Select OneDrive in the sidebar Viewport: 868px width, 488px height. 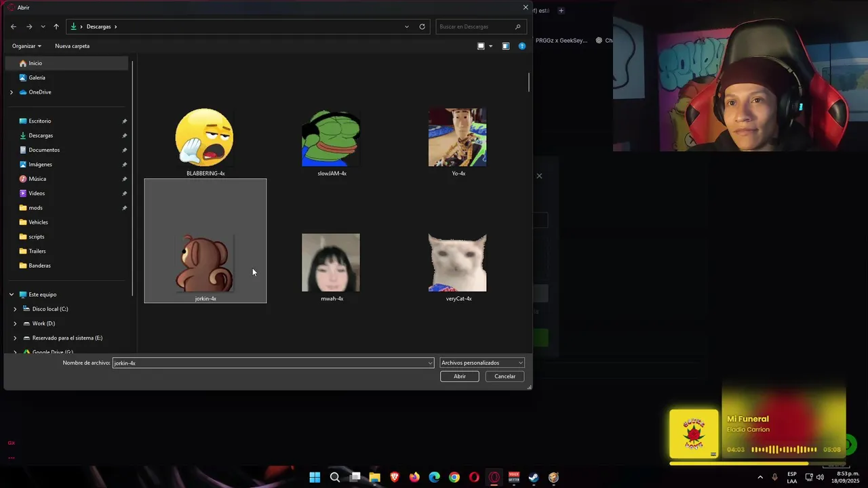pos(40,92)
